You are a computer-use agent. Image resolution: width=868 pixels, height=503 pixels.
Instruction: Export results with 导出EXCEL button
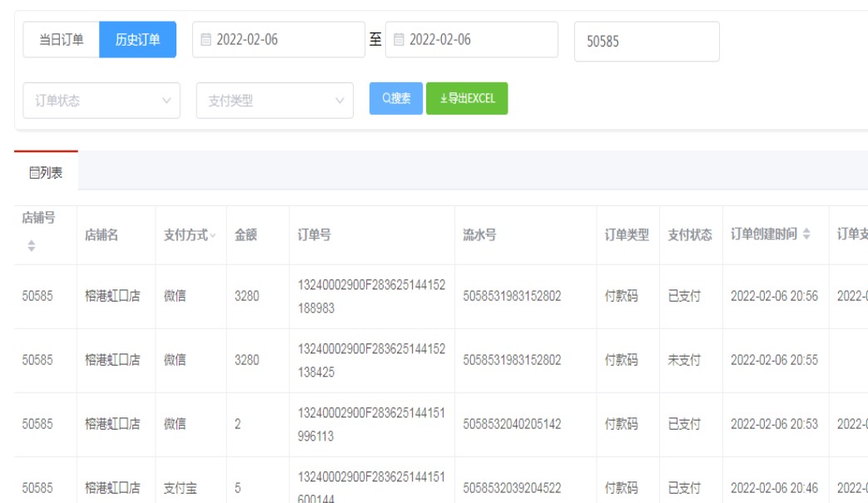467,98
